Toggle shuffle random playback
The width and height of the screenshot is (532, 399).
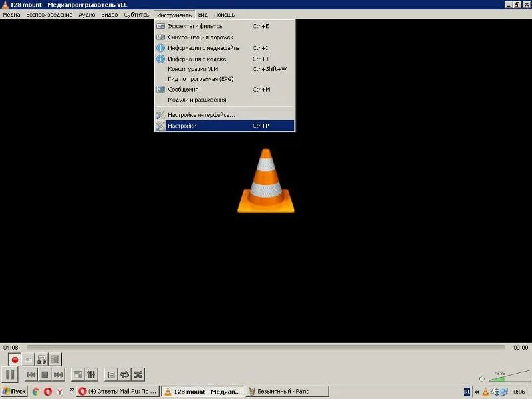point(138,375)
